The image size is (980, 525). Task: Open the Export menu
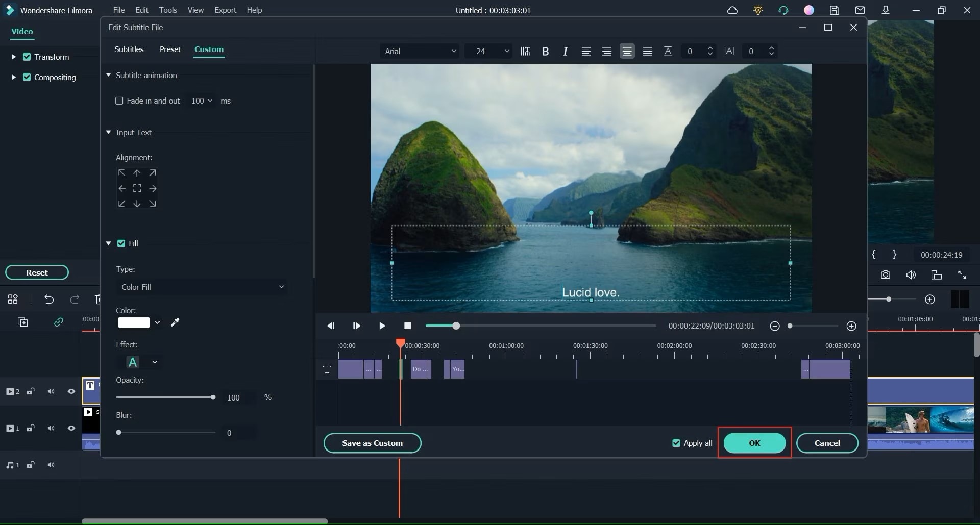(x=225, y=10)
